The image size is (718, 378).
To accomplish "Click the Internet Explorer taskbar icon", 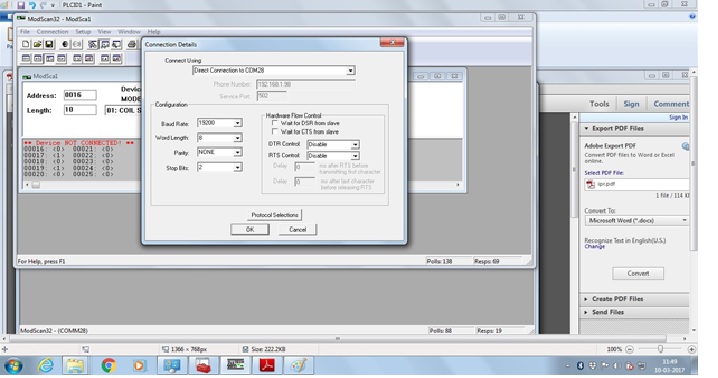I will 45,365.
